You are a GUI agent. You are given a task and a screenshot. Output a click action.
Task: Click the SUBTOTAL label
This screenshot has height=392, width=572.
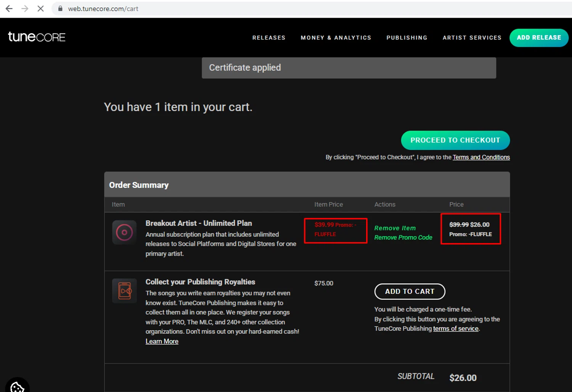tap(416, 376)
